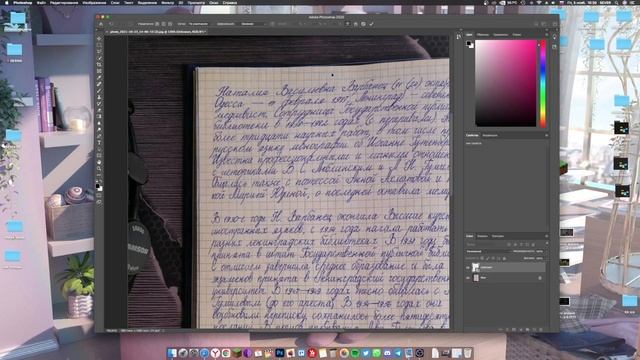Close the open photo document tab
The width and height of the screenshot is (640, 360).
(x=107, y=31)
